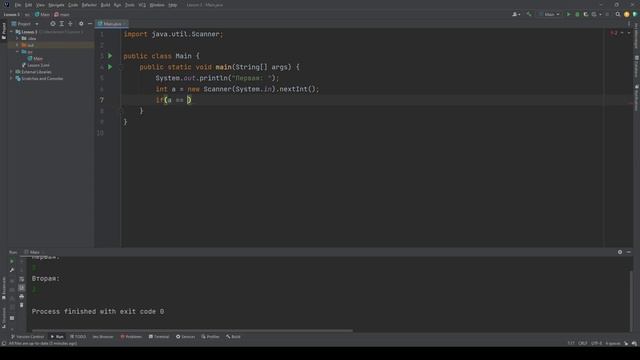Click the Select Opened File locate icon
The image size is (640, 360).
tap(53, 24)
